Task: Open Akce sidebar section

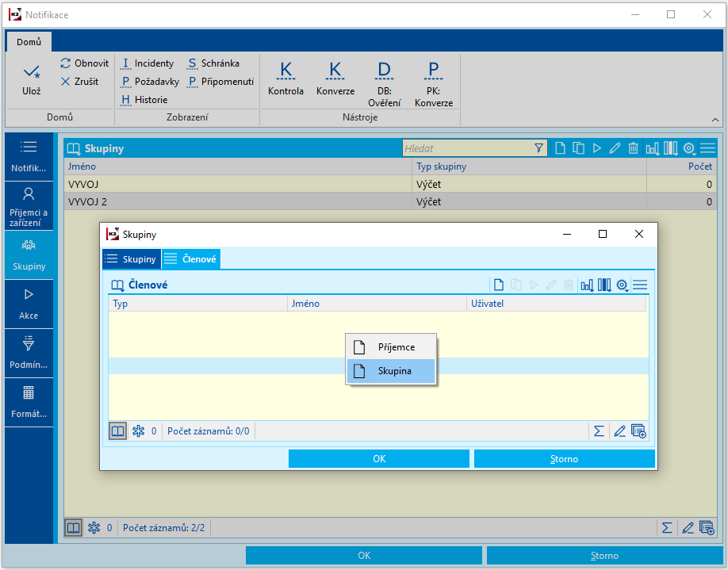Action: click(29, 304)
